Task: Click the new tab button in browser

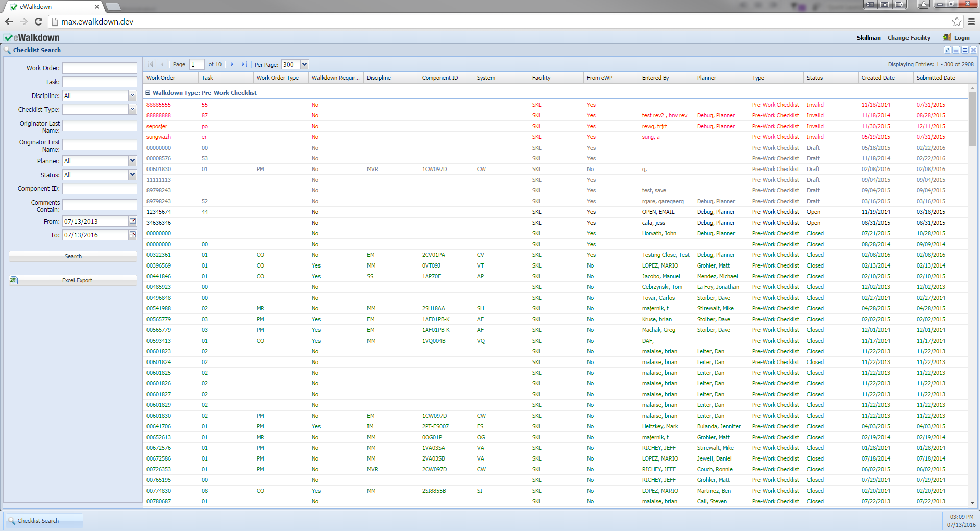Action: coord(113,7)
